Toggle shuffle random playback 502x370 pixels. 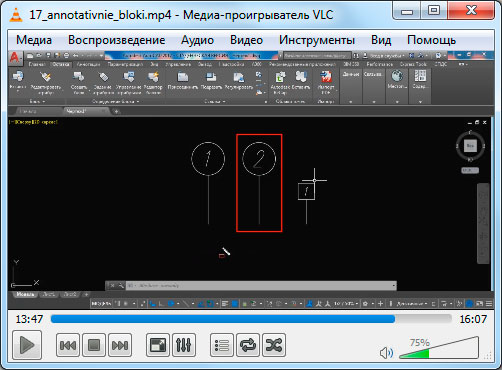click(274, 345)
